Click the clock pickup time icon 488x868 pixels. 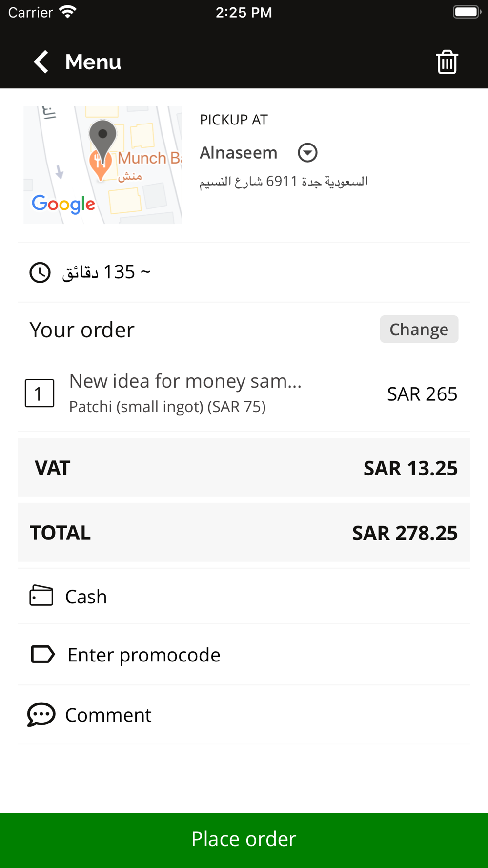(40, 272)
